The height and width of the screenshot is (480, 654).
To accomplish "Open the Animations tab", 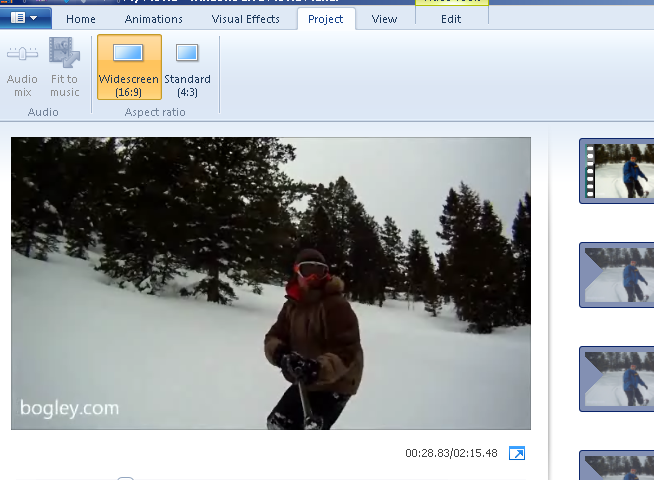I will pyautogui.click(x=153, y=19).
